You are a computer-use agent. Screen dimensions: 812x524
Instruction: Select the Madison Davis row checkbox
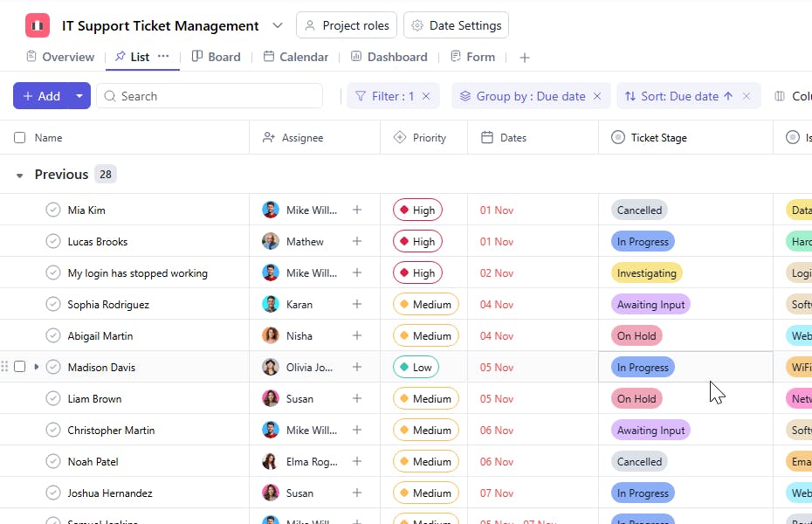click(x=20, y=367)
